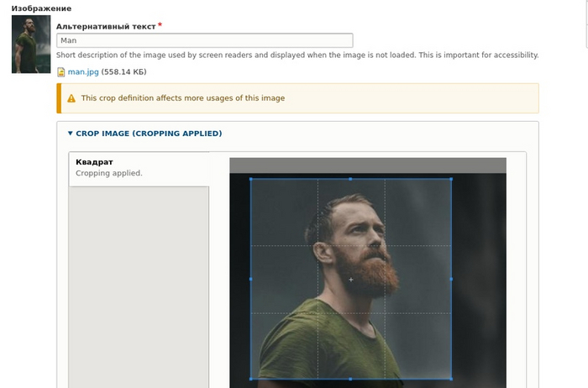Click the file size text (558.14 КБ)

click(123, 71)
